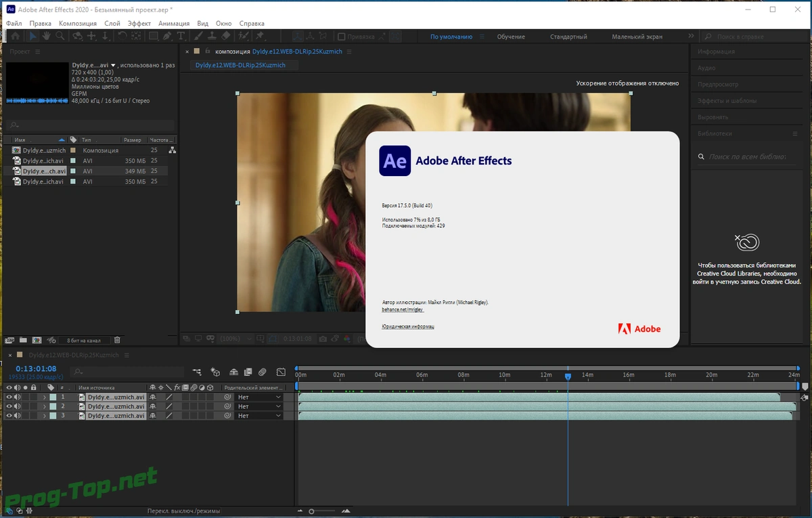Select the Selection arrow tool

[33, 36]
